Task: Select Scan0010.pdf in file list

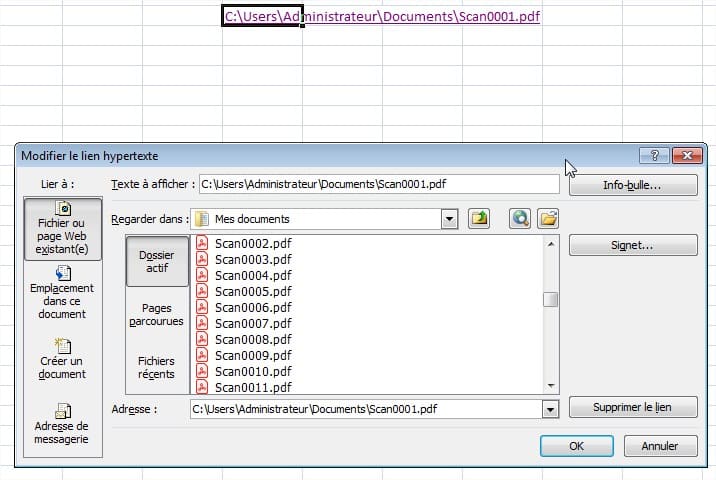Action: click(253, 371)
